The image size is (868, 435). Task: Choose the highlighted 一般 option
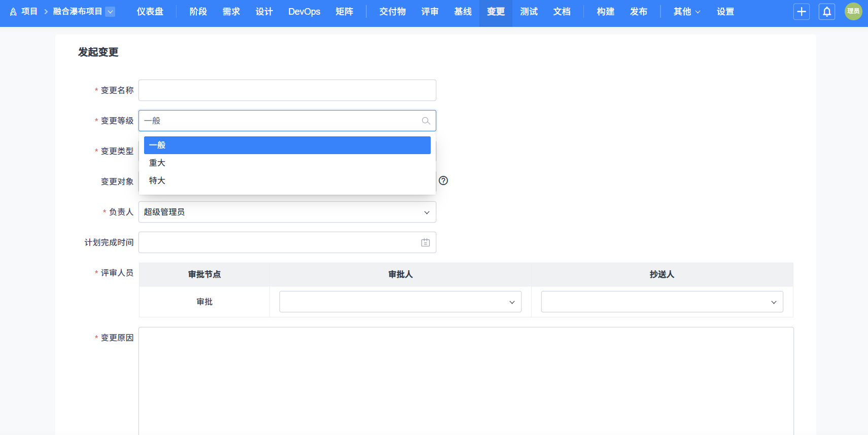coord(287,145)
